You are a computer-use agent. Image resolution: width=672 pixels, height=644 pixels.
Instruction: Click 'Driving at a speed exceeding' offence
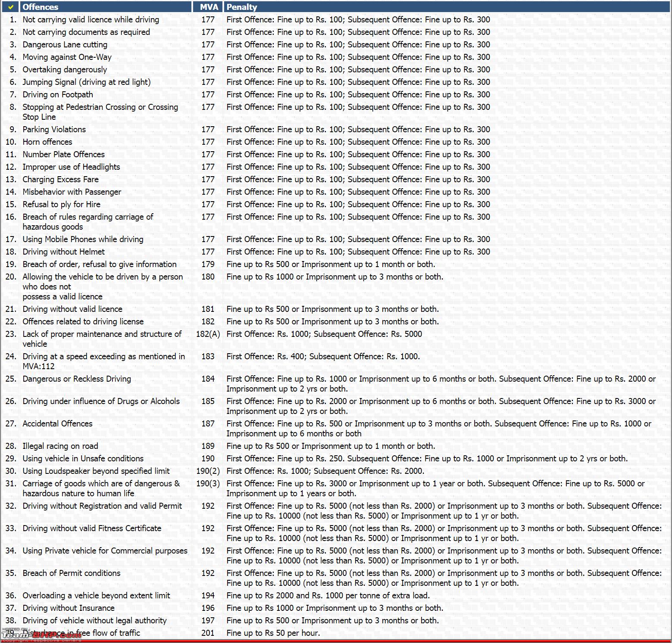tap(104, 361)
